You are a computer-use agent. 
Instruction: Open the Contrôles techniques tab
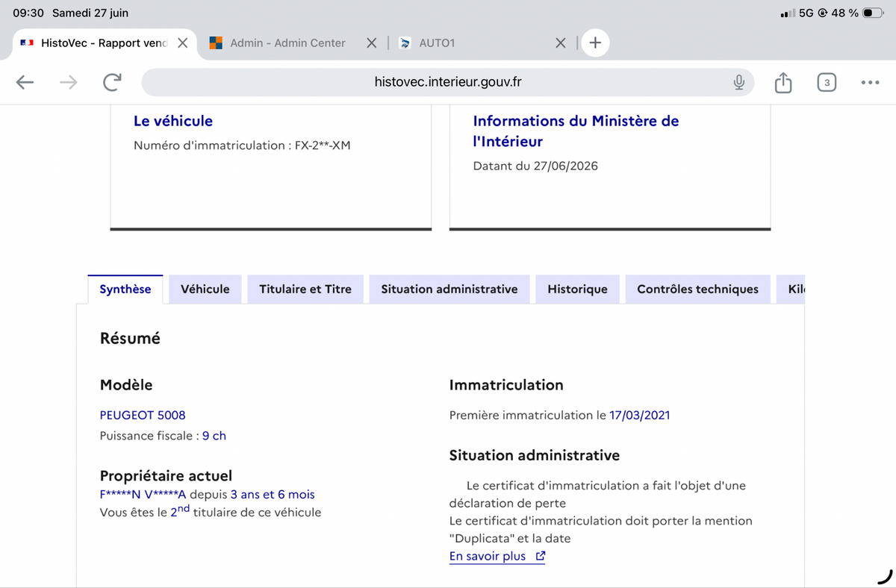(697, 289)
